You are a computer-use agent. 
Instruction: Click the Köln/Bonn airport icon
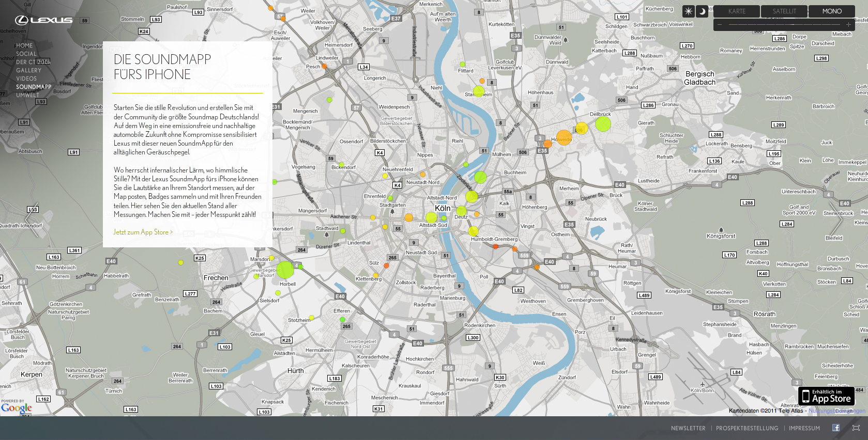coord(702,384)
